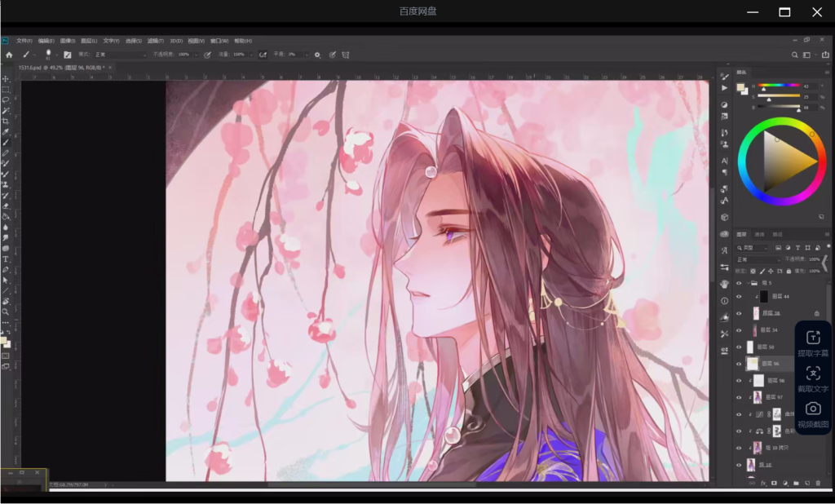Click the Add layer mask icon
Screen dimensions: 835x504
pos(772,483)
